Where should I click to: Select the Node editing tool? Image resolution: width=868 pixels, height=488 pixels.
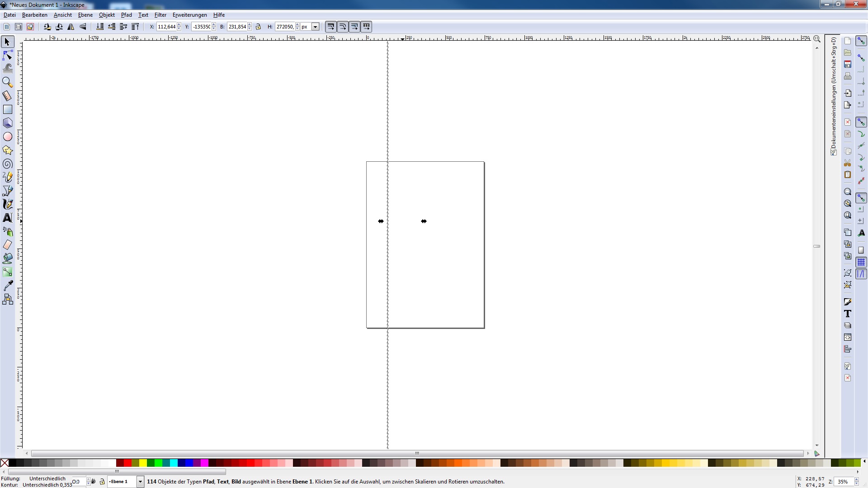point(8,56)
